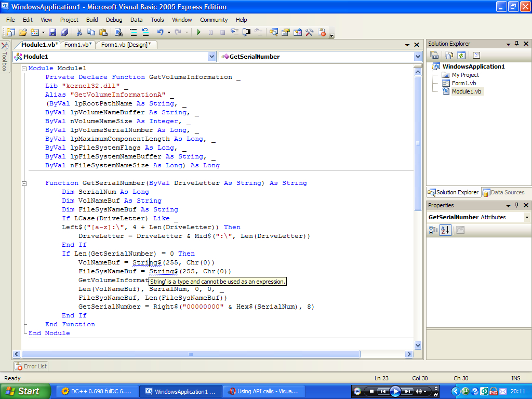Image resolution: width=532 pixels, height=399 pixels.
Task: Click the volume icon on Media Player toolbar
Action: point(419,392)
